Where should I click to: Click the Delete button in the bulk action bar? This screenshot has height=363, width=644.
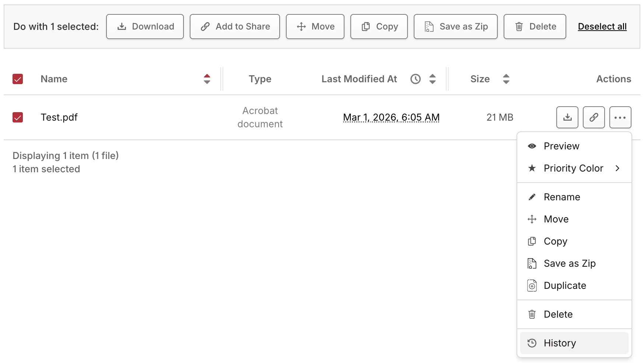535,27
